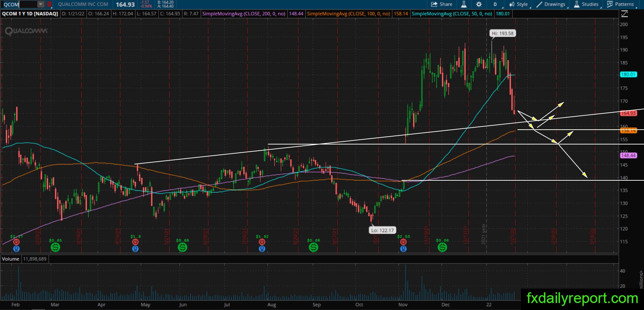Open chart settings gear icon
644x310 pixels.
479,4
